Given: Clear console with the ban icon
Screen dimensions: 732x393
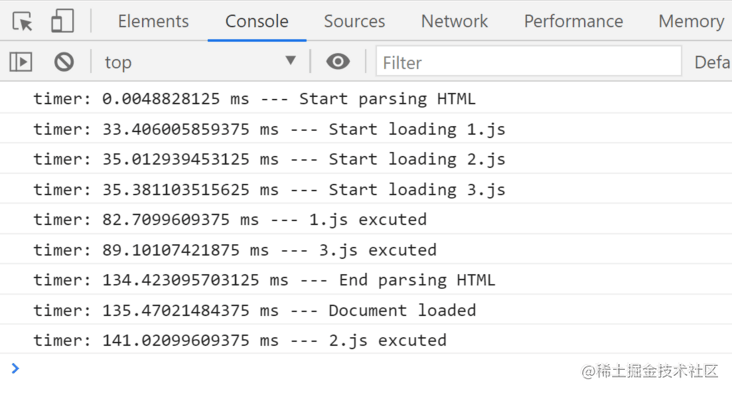Looking at the screenshot, I should point(64,62).
